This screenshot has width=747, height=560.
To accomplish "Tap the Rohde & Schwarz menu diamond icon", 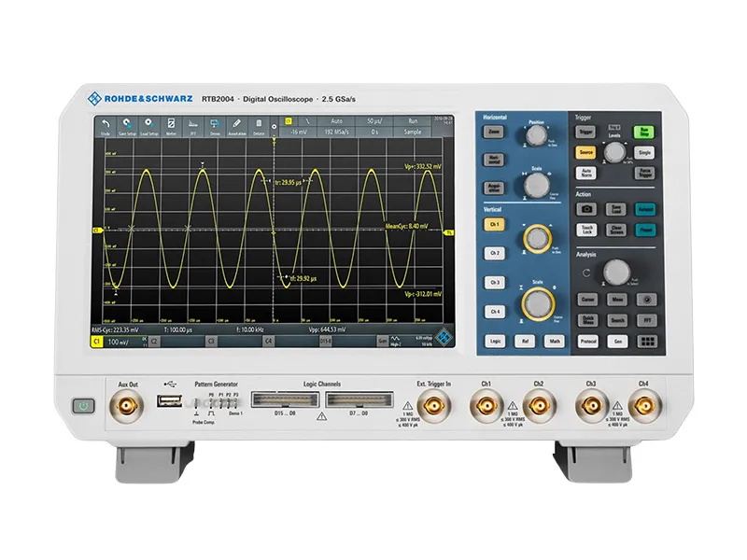I will [444, 337].
